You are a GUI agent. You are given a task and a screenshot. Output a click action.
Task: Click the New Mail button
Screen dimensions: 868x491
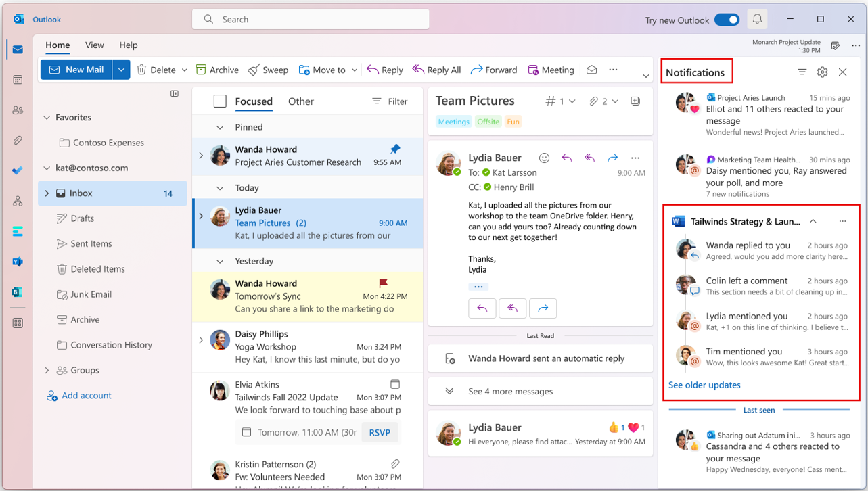76,70
